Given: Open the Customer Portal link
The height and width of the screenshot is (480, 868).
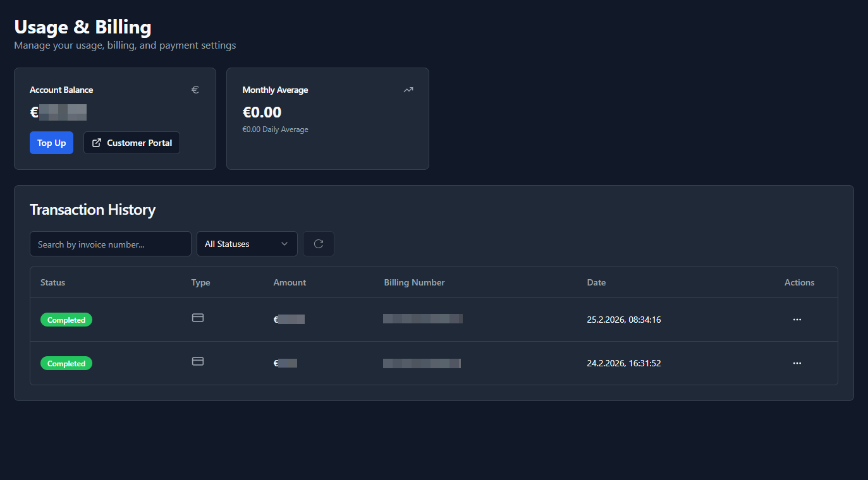Looking at the screenshot, I should point(131,143).
